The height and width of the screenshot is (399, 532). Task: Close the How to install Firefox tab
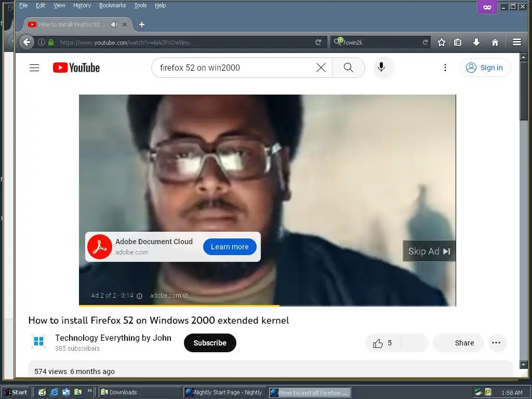click(x=125, y=24)
